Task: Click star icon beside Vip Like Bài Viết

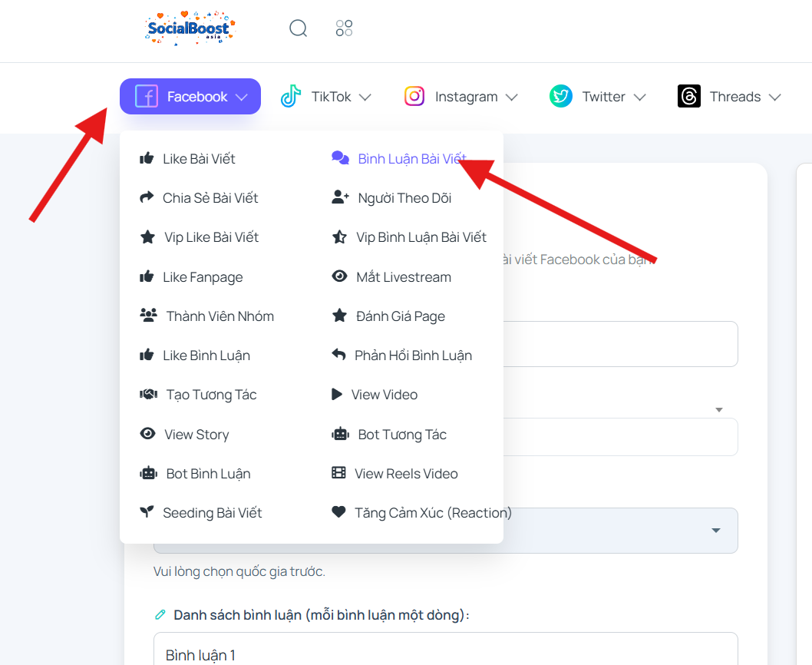Action: tap(147, 237)
